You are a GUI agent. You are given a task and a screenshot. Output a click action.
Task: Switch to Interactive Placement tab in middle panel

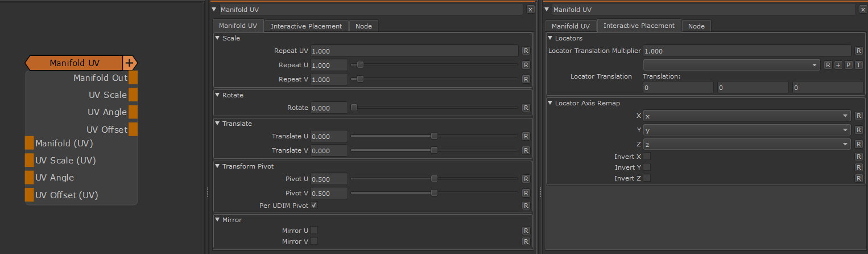point(306,26)
